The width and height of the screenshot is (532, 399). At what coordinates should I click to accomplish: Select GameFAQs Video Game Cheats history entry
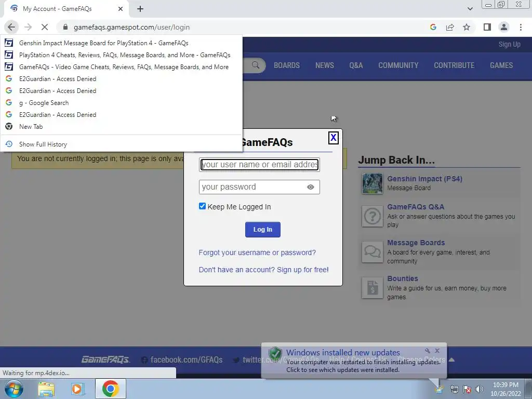tap(122, 67)
